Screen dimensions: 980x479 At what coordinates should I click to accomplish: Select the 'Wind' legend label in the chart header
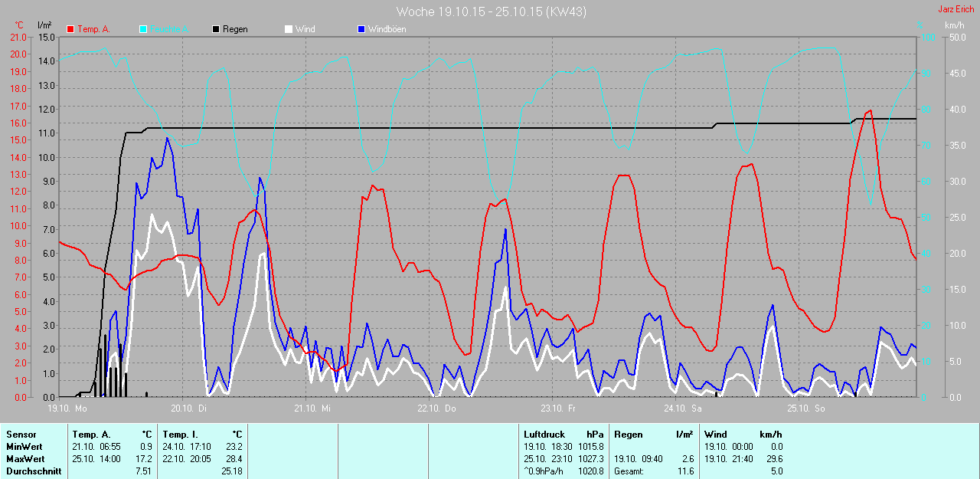305,29
